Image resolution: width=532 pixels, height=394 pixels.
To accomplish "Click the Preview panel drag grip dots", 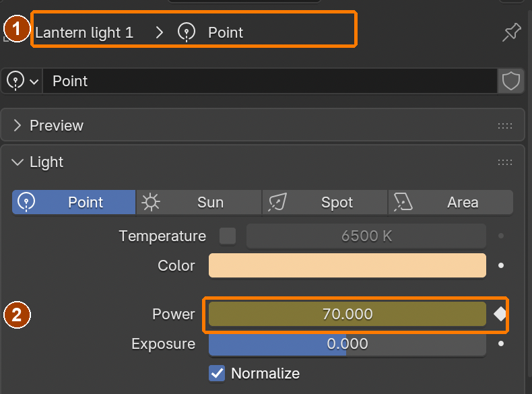I will point(505,126).
